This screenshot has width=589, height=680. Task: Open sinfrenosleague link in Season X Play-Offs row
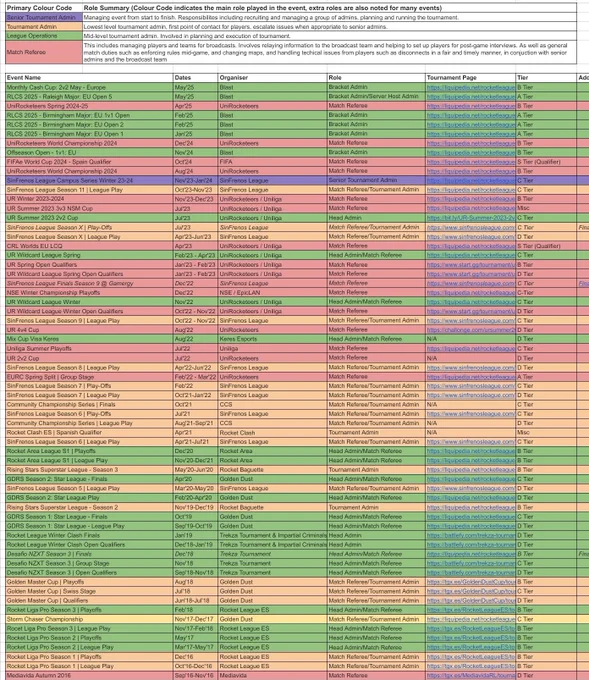click(471, 227)
